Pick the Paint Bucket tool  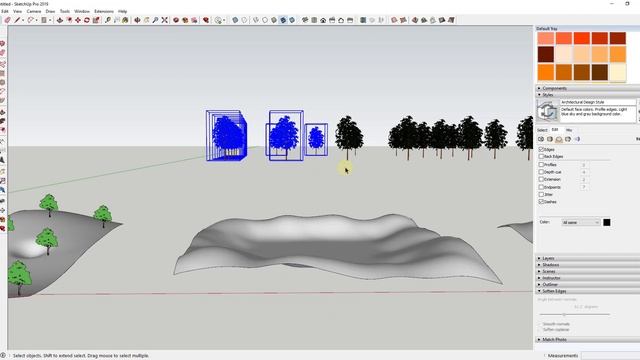(x=125, y=20)
